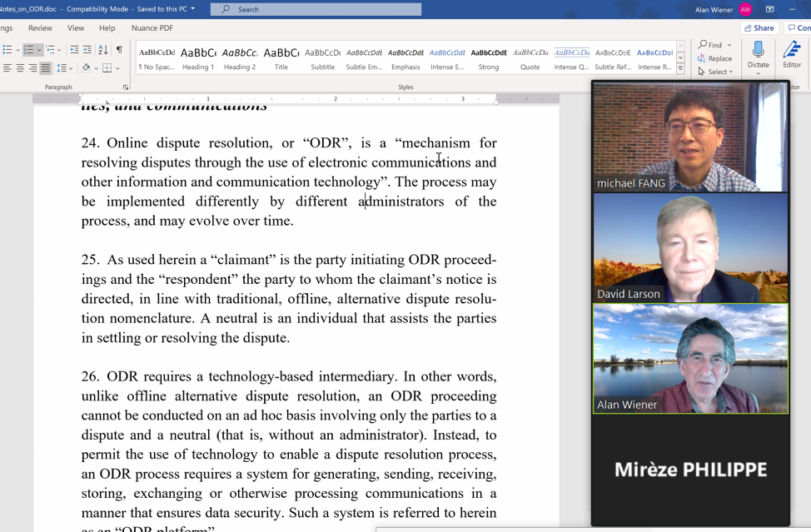Center align text

[20, 67]
